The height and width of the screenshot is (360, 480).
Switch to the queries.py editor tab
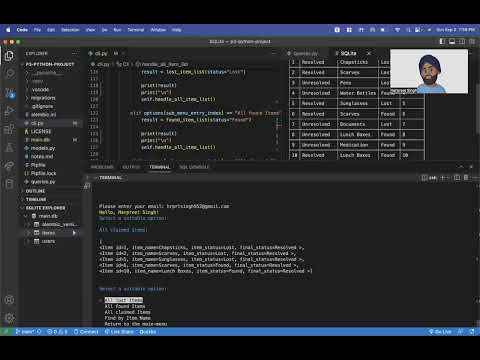[305, 53]
